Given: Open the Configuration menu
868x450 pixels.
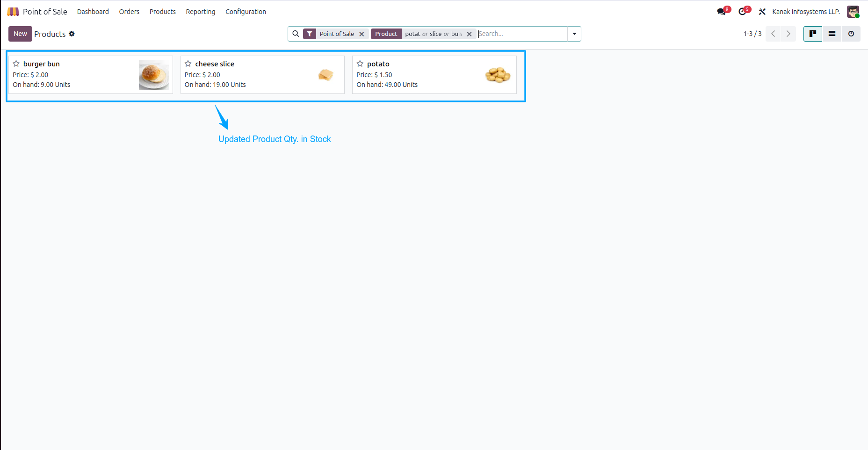Looking at the screenshot, I should point(246,12).
